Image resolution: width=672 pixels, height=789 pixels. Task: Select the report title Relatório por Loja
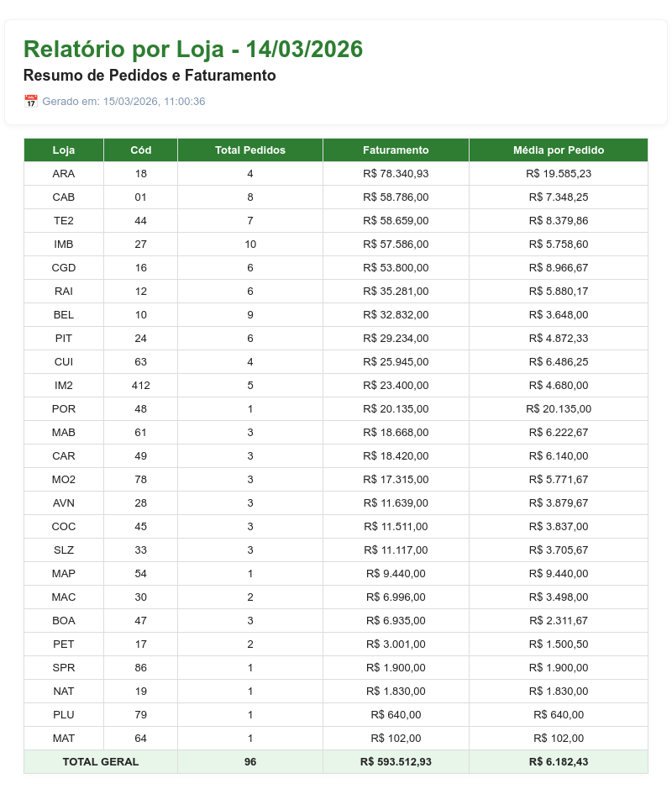click(x=123, y=50)
